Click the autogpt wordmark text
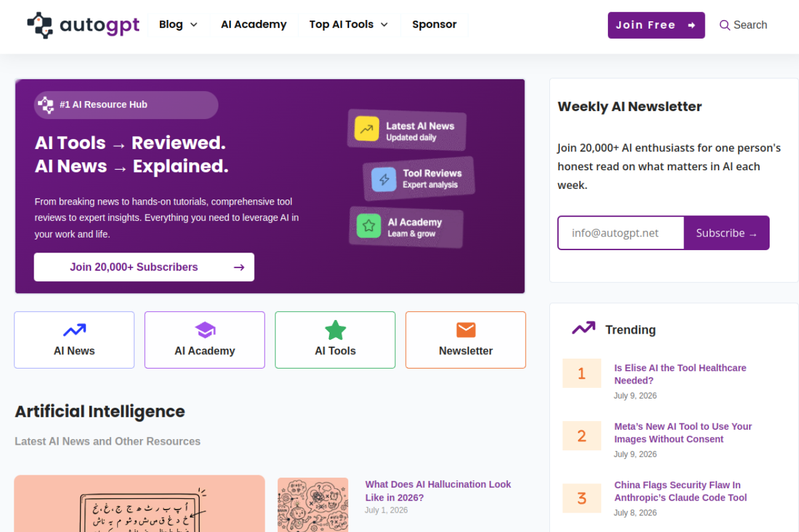 tap(99, 25)
